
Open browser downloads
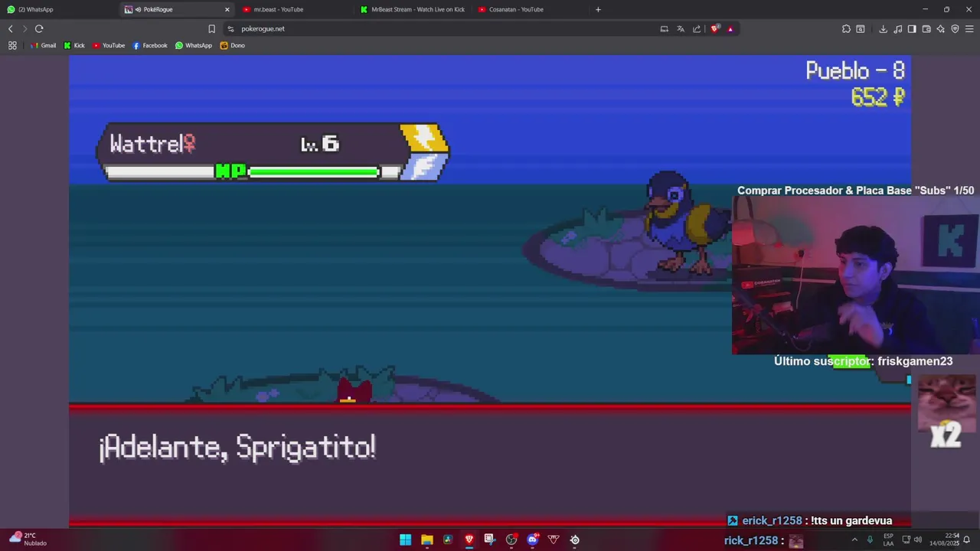click(883, 29)
